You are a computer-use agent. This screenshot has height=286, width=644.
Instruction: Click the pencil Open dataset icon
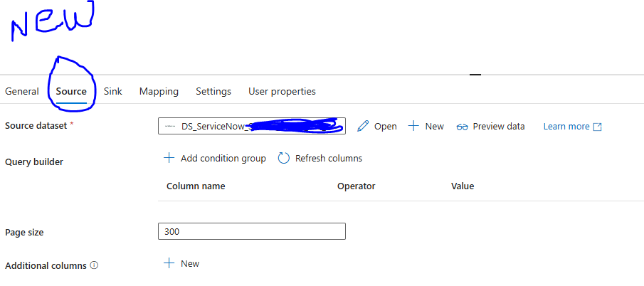pos(363,127)
